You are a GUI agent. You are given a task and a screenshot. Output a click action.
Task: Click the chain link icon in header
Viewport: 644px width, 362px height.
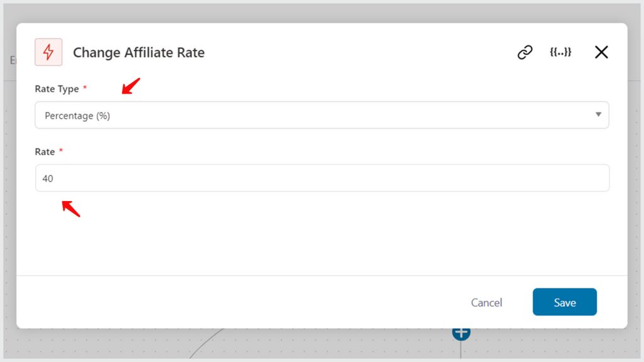(x=525, y=52)
